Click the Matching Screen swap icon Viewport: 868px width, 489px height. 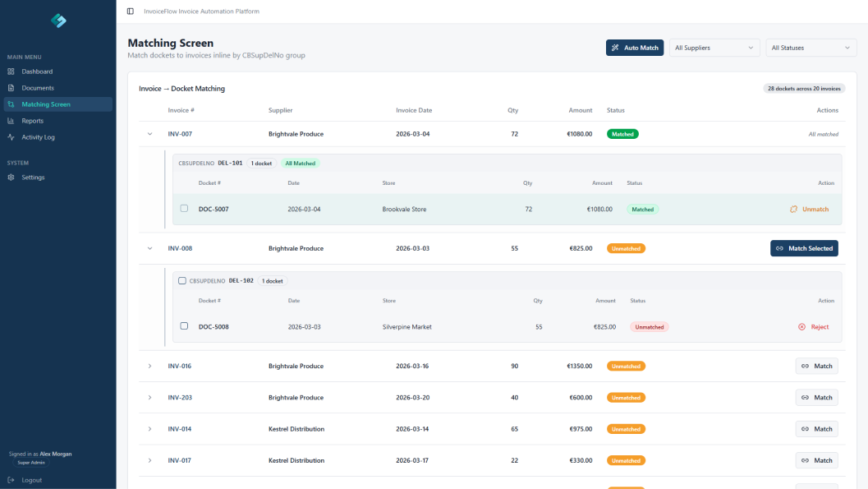(x=11, y=104)
